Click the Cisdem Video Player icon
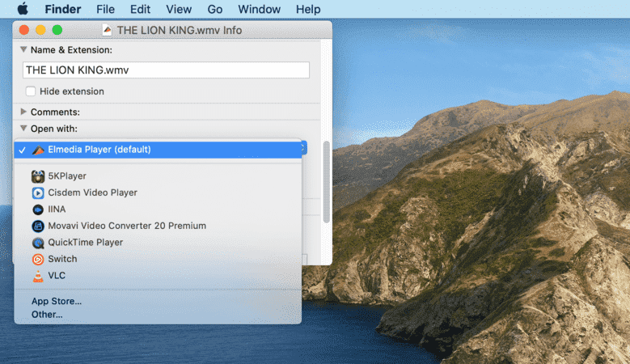 [x=38, y=193]
